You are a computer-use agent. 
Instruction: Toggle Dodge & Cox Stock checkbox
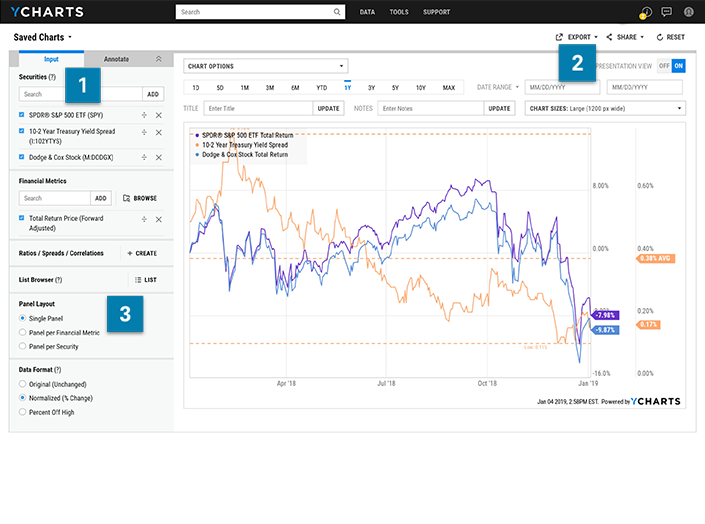tap(22, 157)
